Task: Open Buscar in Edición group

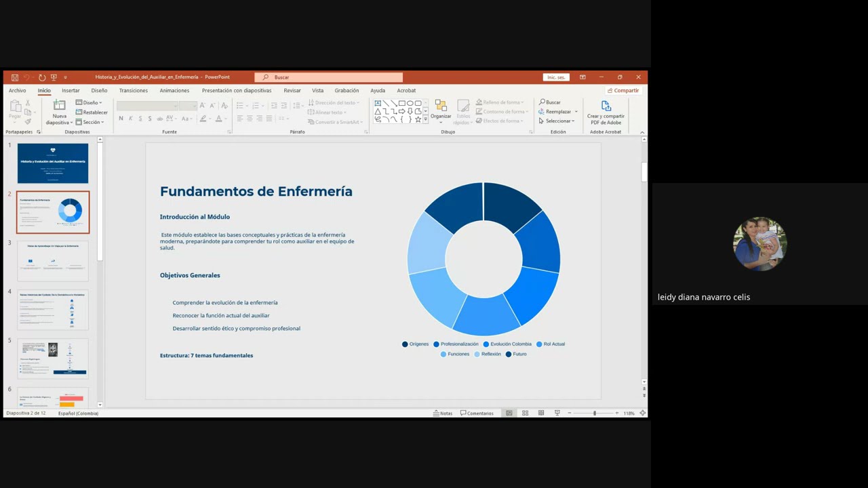Action: [550, 102]
